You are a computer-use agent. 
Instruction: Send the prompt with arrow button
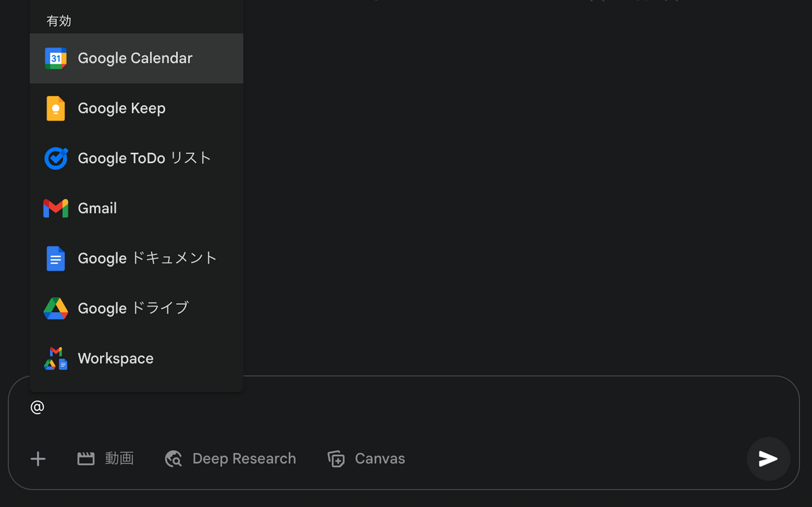768,459
